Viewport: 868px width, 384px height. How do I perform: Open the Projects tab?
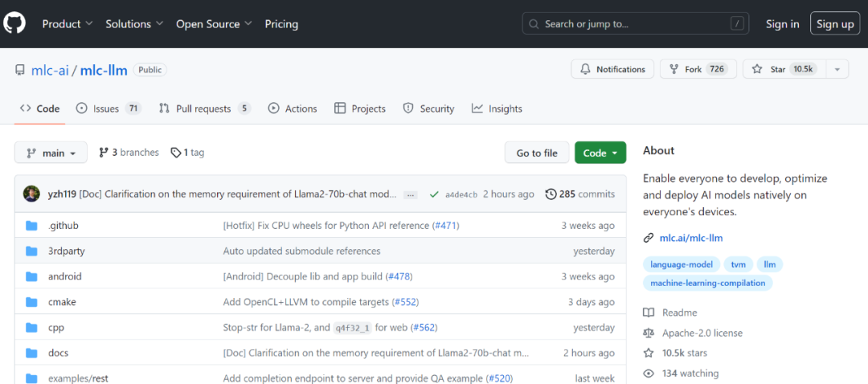[360, 108]
